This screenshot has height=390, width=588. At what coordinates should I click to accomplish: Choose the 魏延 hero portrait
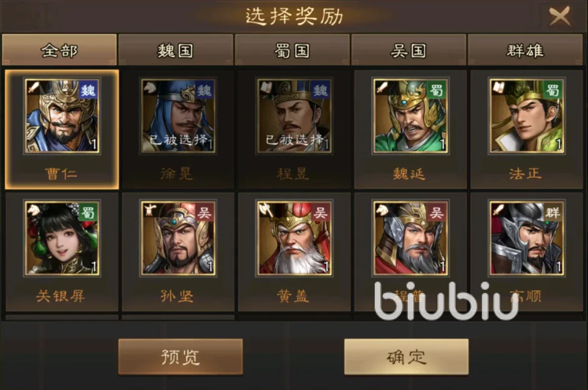(x=410, y=116)
